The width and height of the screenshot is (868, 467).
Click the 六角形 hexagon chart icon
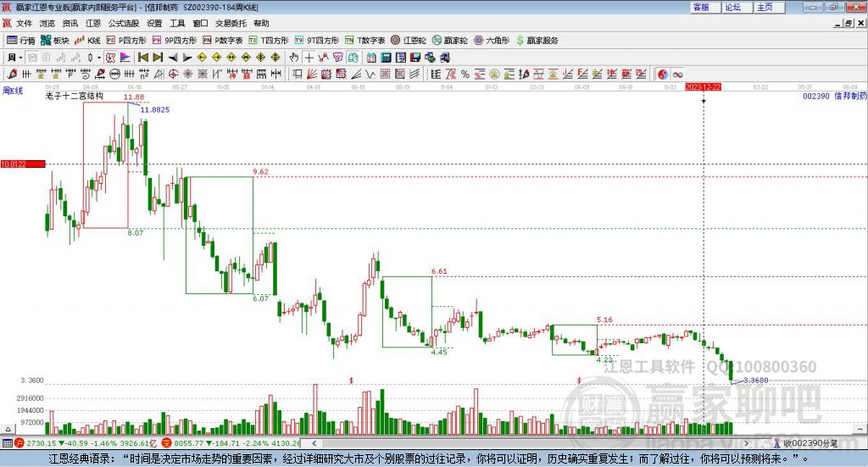tap(492, 41)
